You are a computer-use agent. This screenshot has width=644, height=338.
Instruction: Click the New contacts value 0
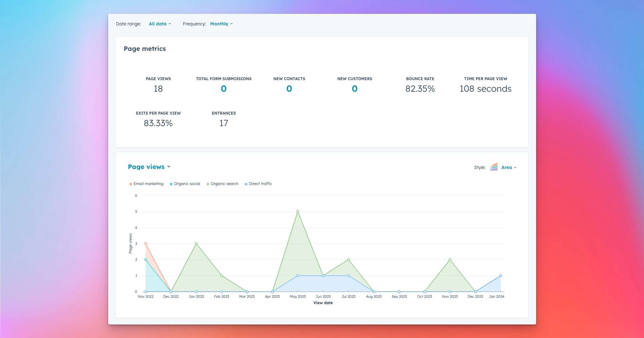tap(289, 89)
